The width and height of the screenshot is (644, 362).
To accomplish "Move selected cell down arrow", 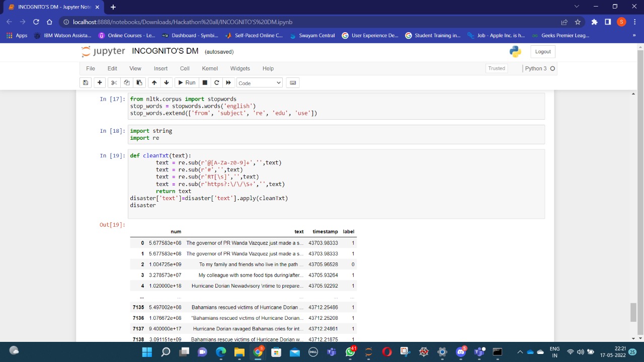I will pyautogui.click(x=167, y=82).
